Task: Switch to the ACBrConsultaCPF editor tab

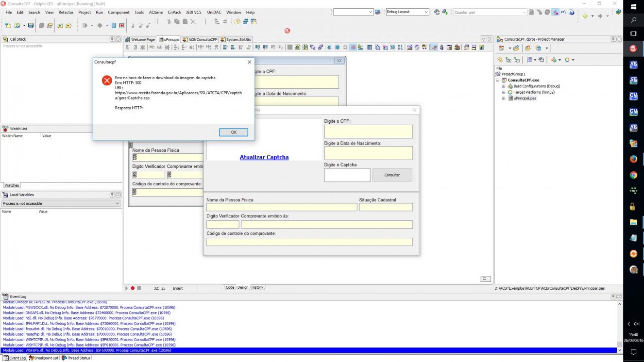Action: click(x=200, y=39)
